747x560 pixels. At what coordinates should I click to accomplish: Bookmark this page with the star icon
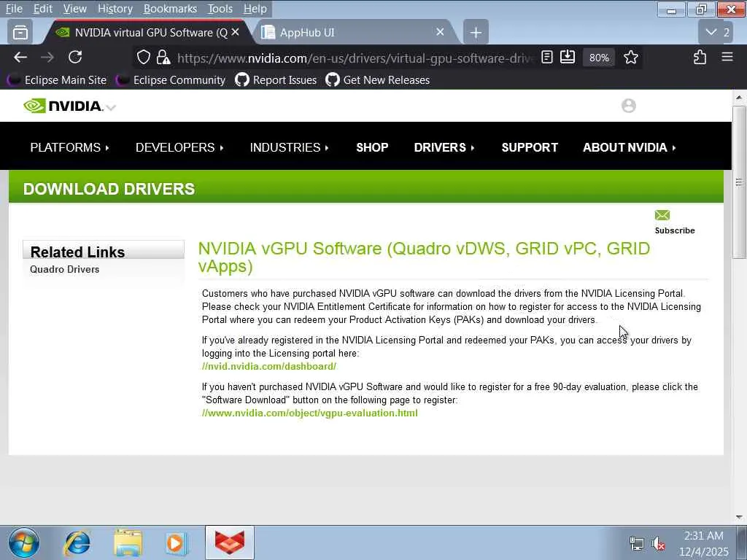631,58
